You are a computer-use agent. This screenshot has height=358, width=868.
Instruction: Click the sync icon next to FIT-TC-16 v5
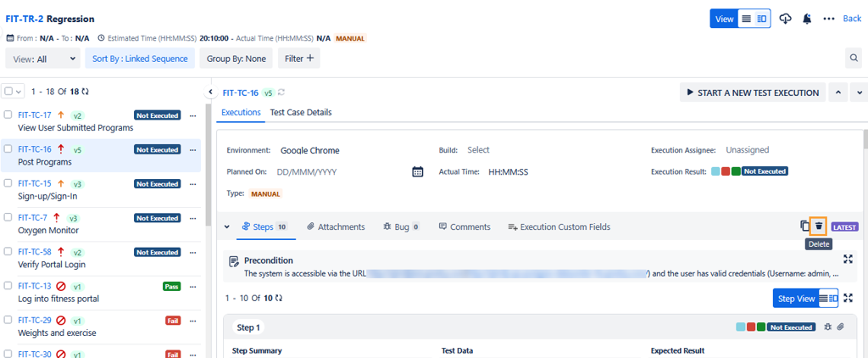click(281, 92)
